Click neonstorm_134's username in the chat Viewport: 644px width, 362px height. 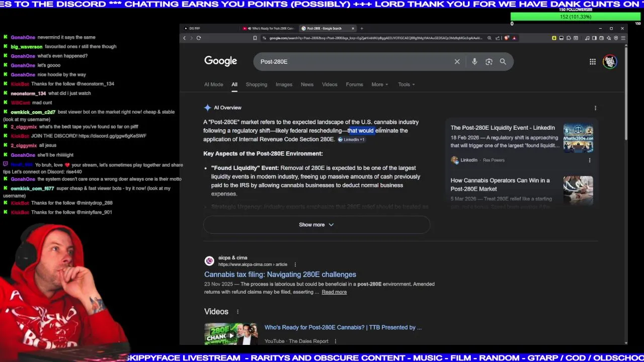pos(28,94)
